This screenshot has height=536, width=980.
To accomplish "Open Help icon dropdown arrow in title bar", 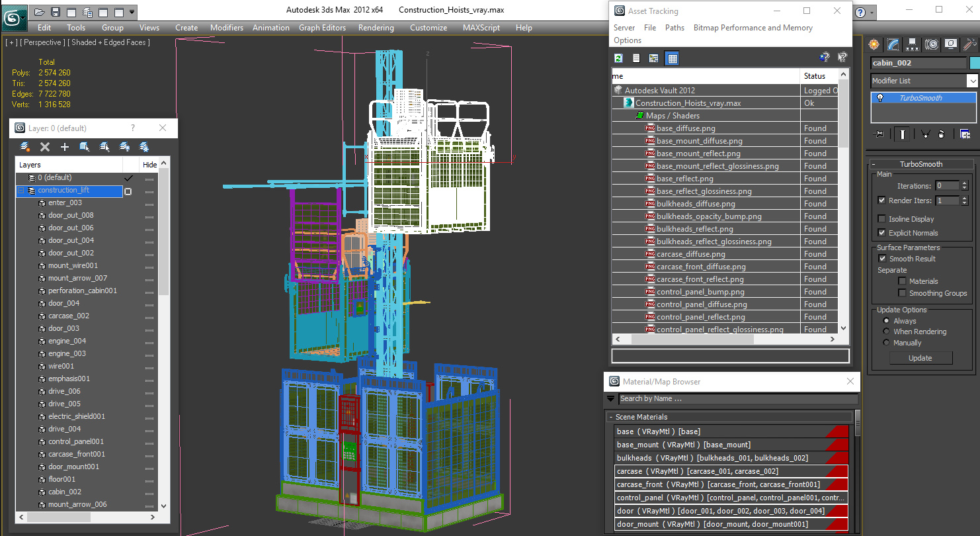I will (872, 13).
